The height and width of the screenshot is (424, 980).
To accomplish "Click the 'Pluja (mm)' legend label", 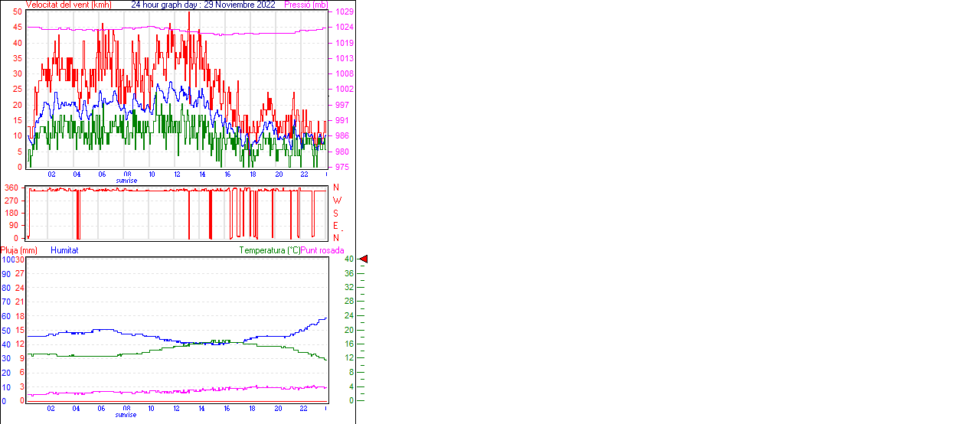I will coord(19,250).
